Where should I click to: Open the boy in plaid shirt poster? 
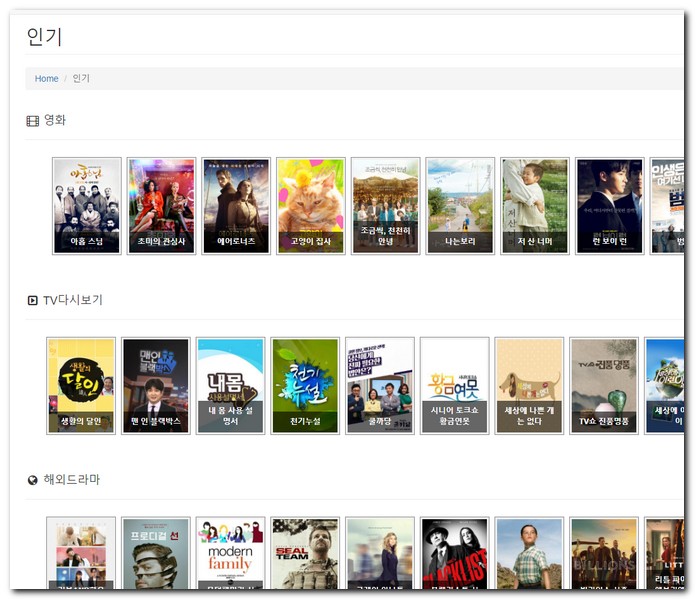[x=529, y=553]
